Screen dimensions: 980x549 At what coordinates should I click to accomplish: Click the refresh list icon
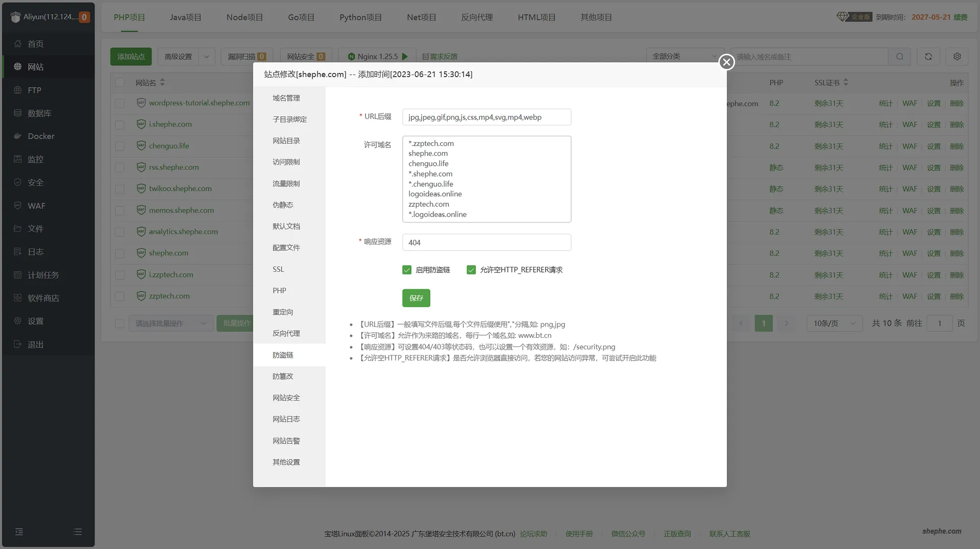pyautogui.click(x=928, y=57)
